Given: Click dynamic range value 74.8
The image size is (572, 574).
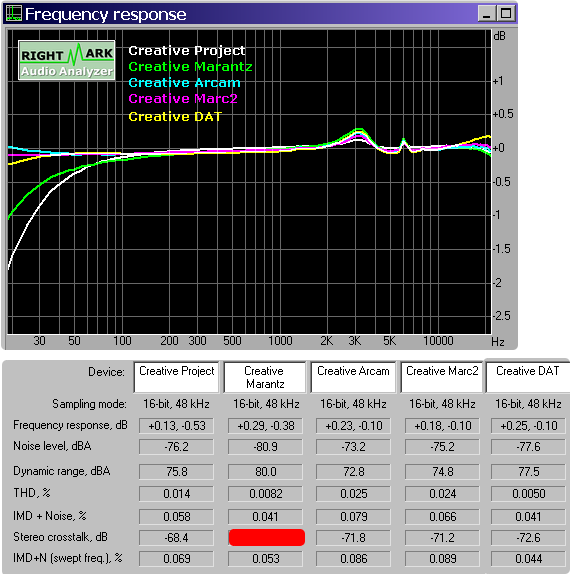Looking at the screenshot, I should [442, 472].
